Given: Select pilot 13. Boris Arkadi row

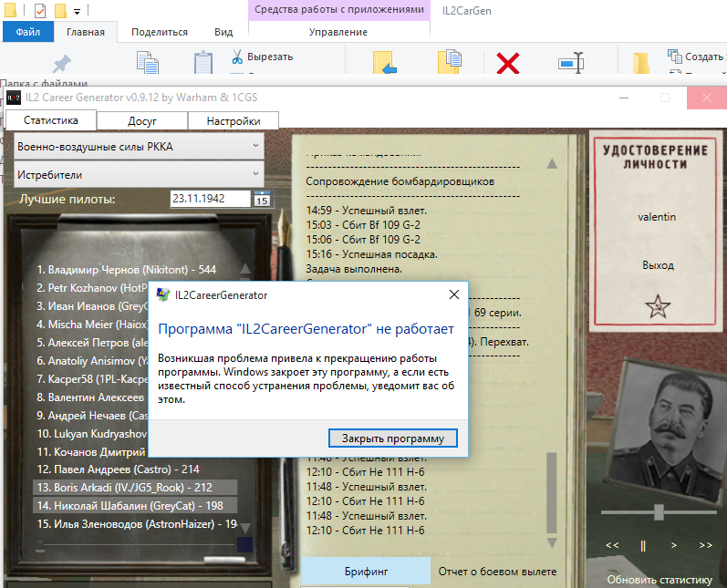Looking at the screenshot, I should click(135, 488).
